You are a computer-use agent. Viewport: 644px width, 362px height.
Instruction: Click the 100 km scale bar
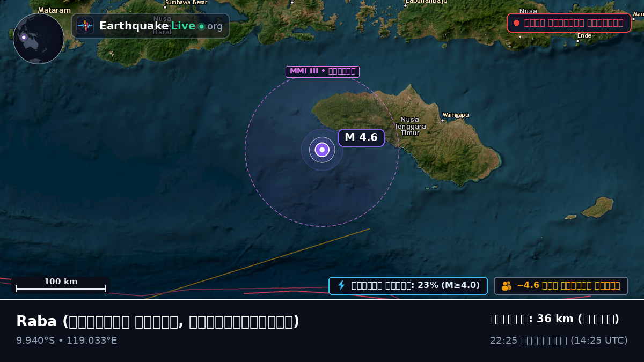61,285
